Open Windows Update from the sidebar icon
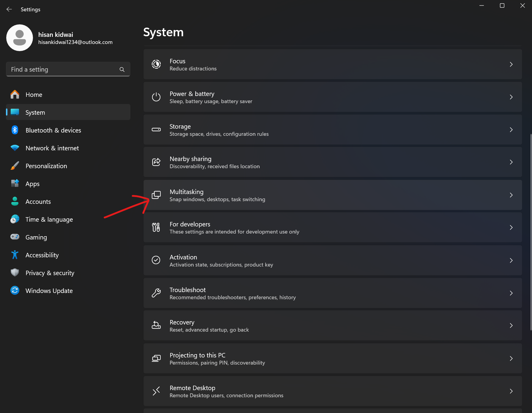Viewport: 532px width, 413px height. [x=15, y=291]
